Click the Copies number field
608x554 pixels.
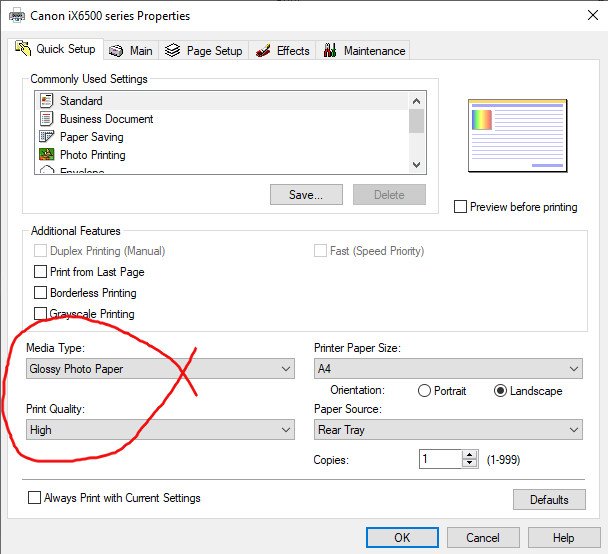(440, 459)
